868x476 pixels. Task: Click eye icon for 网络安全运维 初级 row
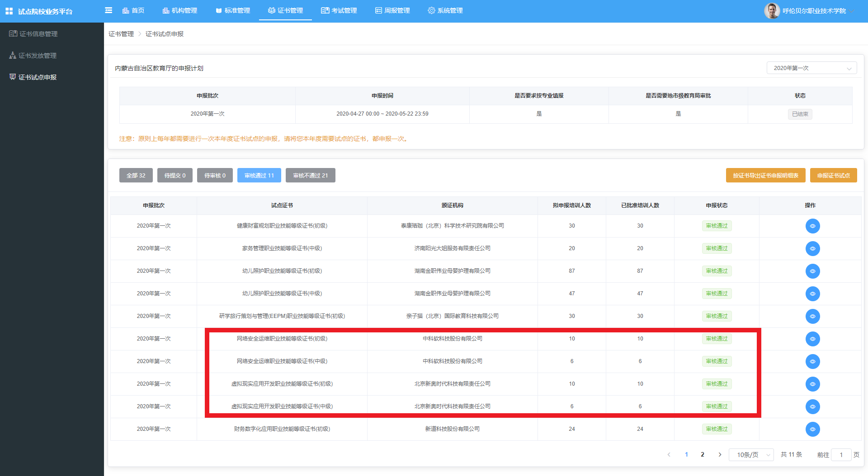812,339
